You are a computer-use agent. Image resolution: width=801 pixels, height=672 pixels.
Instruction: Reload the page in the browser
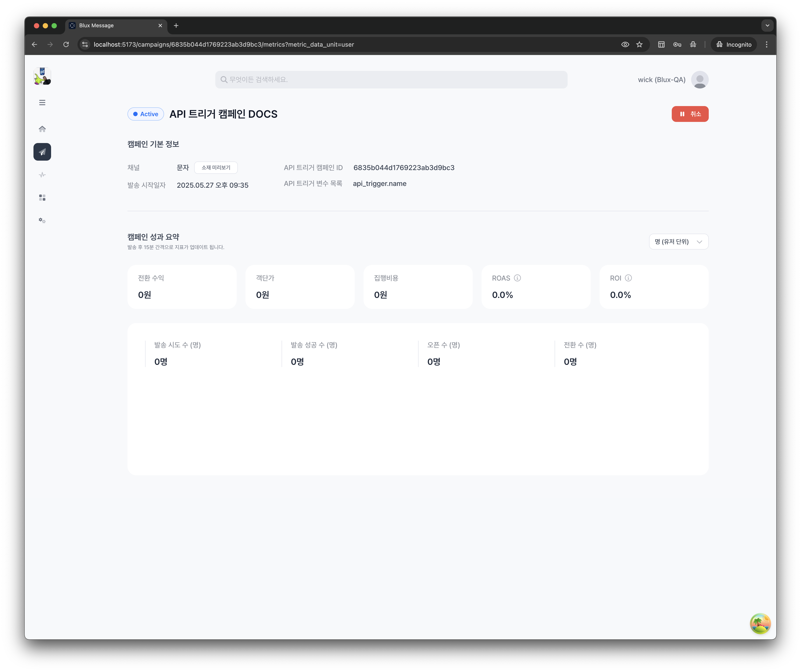point(66,45)
